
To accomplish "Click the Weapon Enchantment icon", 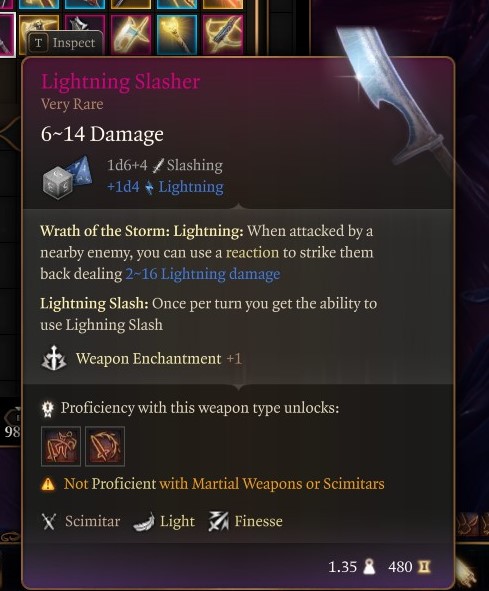I will pyautogui.click(x=54, y=358).
